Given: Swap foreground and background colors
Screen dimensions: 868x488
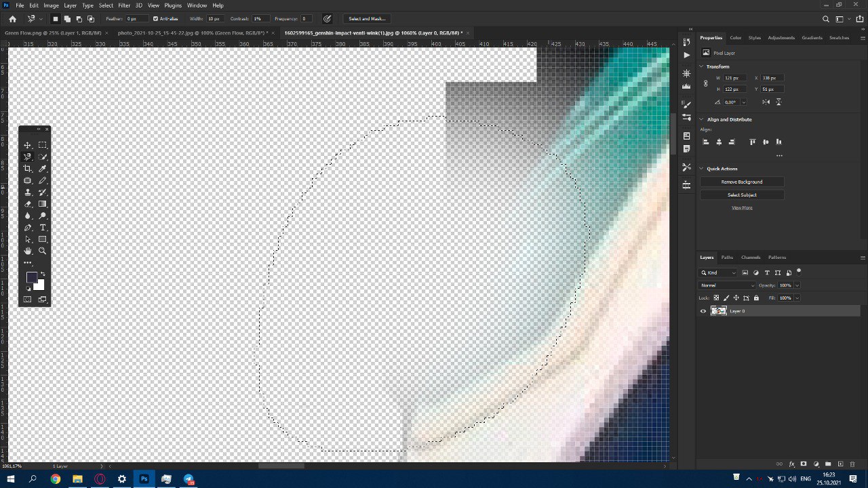Looking at the screenshot, I should click(43, 274).
